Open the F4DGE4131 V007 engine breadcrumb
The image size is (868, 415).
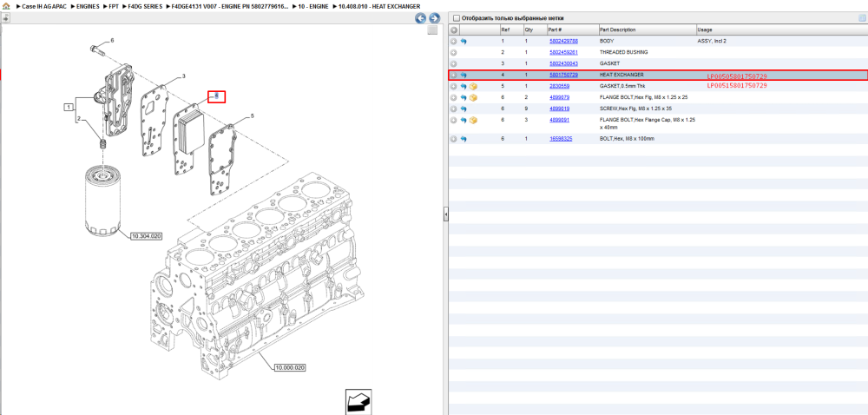pos(230,6)
